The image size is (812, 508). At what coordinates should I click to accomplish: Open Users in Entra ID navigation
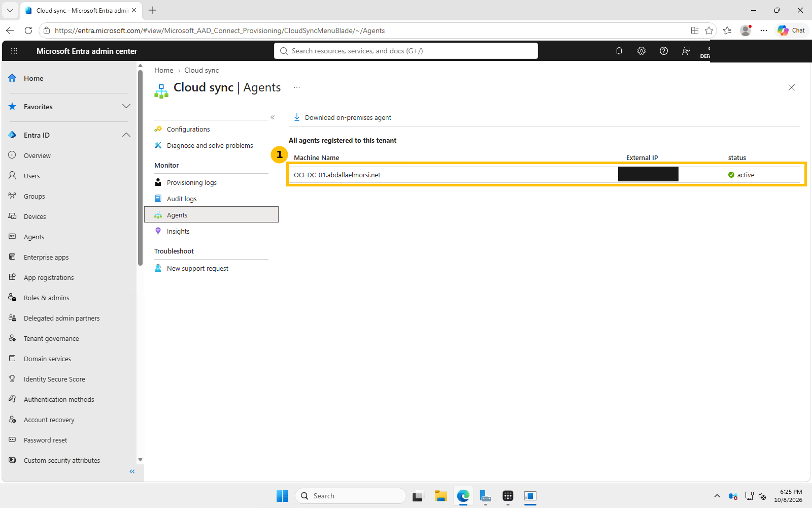[x=31, y=176]
